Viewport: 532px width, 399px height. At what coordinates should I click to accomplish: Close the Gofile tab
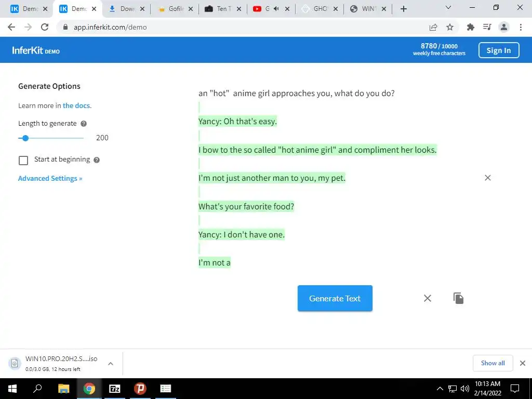click(191, 9)
